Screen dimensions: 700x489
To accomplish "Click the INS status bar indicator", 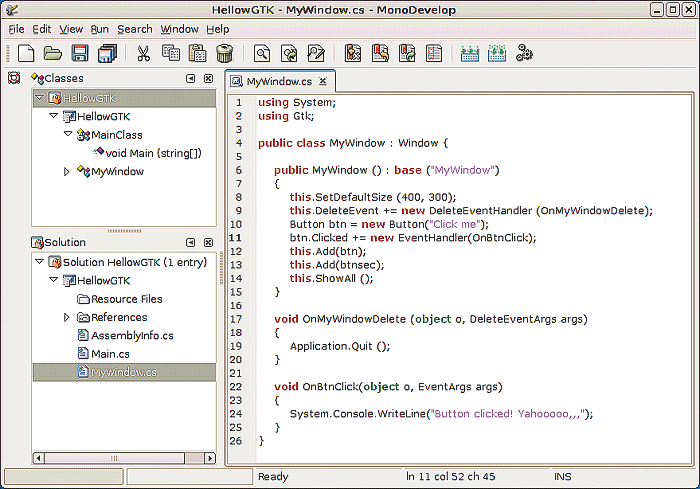I will (x=562, y=476).
